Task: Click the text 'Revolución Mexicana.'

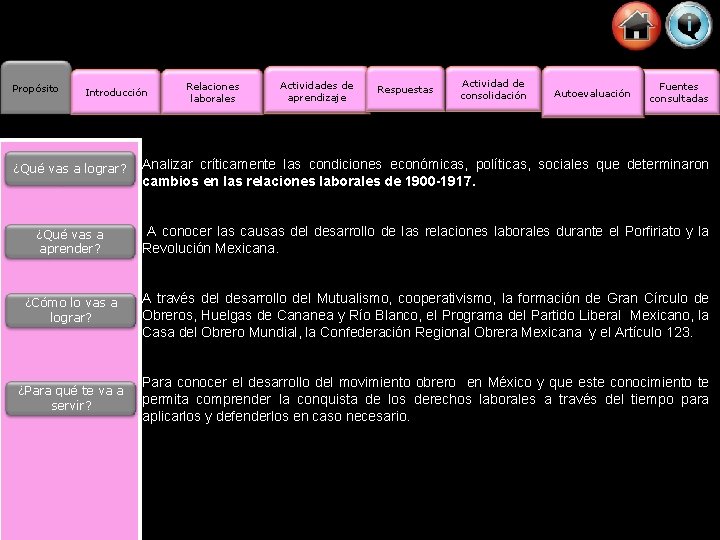Action: [x=210, y=248]
